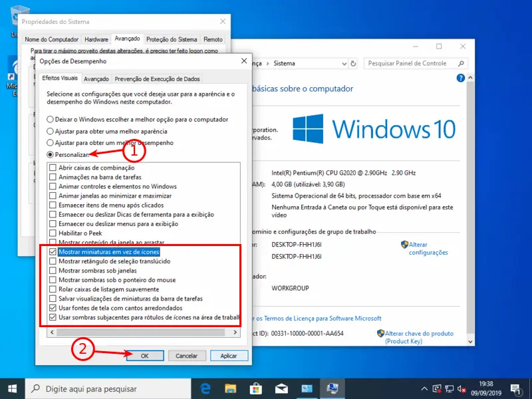Select 'Ajustar para obter um melhor desempenho'
The height and width of the screenshot is (399, 532).
coord(51,143)
